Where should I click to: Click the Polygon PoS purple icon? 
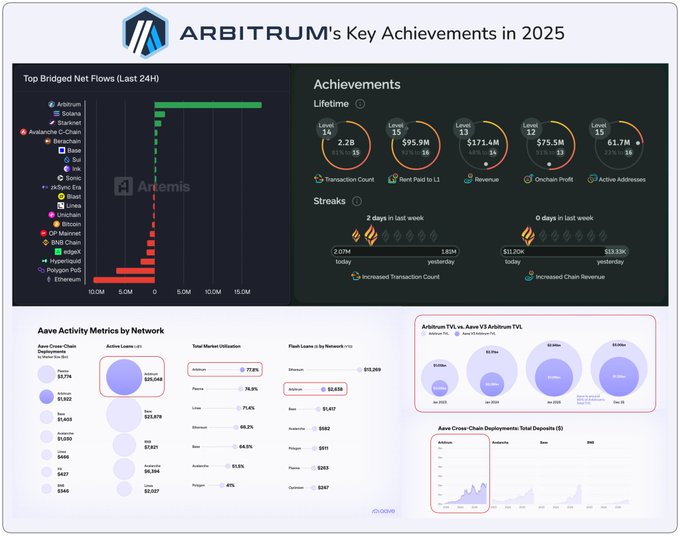pos(41,270)
